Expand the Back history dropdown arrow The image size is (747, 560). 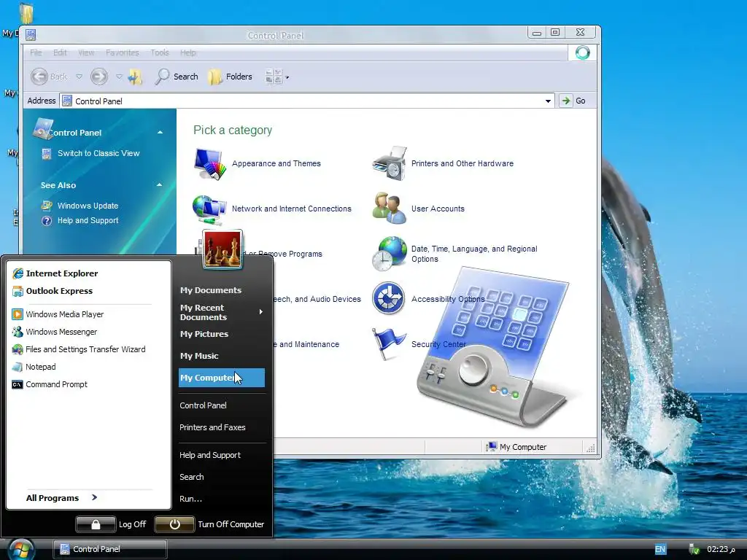(x=79, y=77)
